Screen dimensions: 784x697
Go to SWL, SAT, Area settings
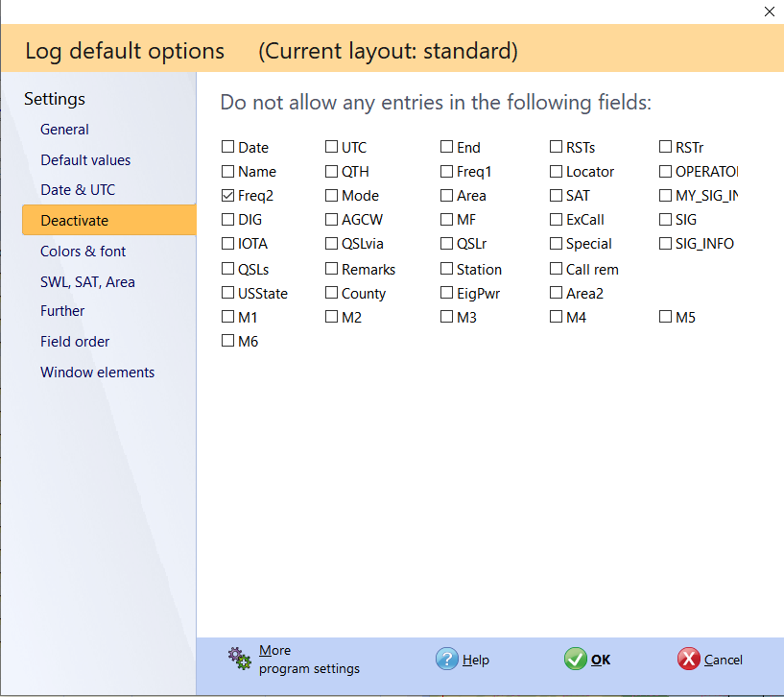[x=87, y=282]
